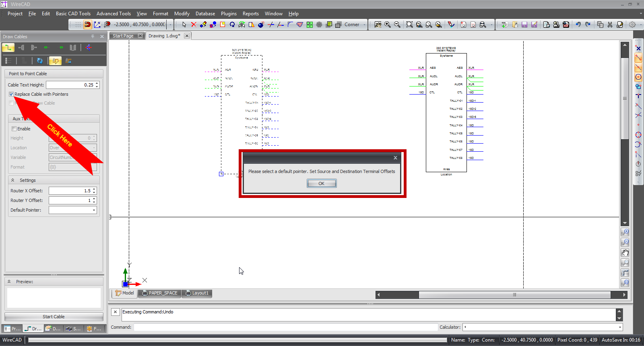This screenshot has height=346, width=644.
Task: Close the Drawing 1.dwg tab
Action: 187,36
